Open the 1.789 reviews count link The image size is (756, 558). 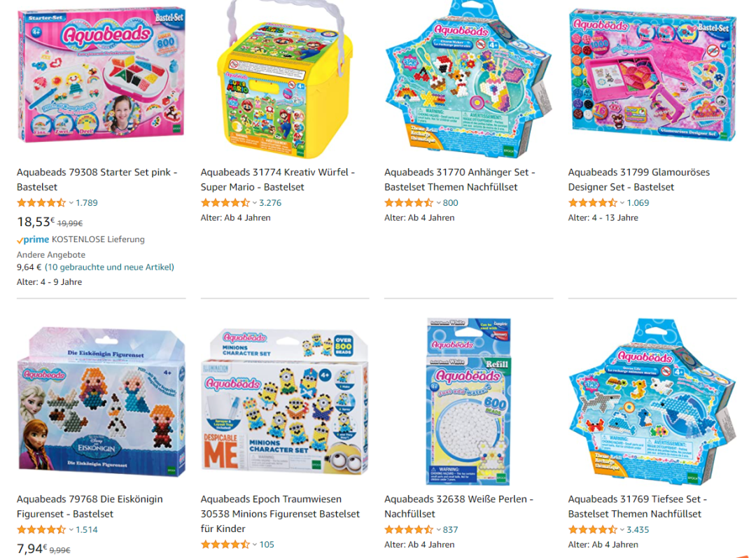[x=87, y=203]
